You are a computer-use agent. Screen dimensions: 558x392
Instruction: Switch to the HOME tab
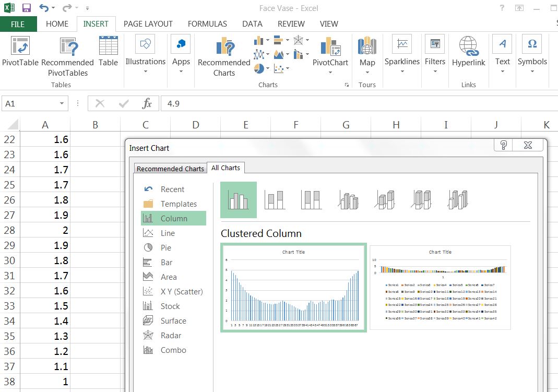[57, 24]
